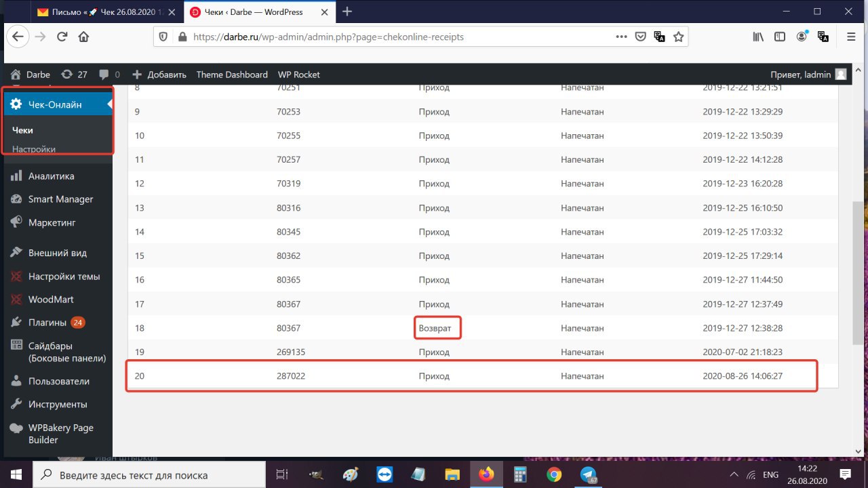Open the Firefox library icon
This screenshot has height=488, width=868.
(x=758, y=37)
